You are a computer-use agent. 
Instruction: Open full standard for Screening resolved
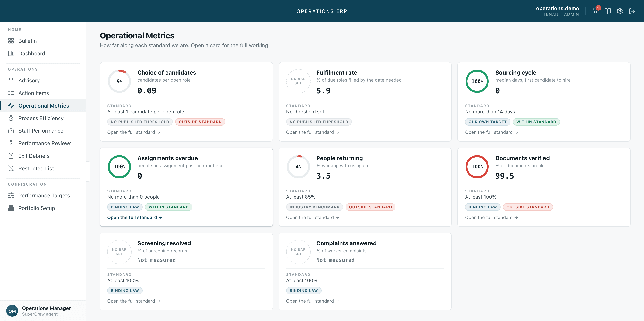coord(134,301)
